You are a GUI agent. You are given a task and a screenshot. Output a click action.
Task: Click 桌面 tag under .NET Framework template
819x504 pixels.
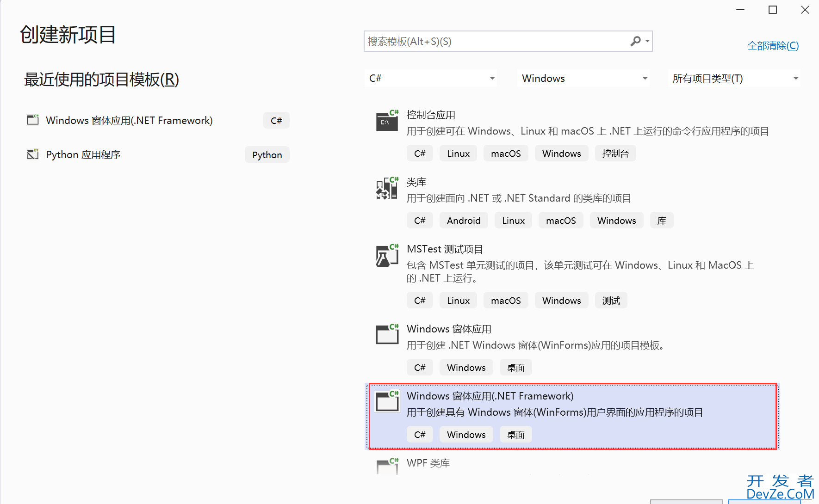[515, 434]
